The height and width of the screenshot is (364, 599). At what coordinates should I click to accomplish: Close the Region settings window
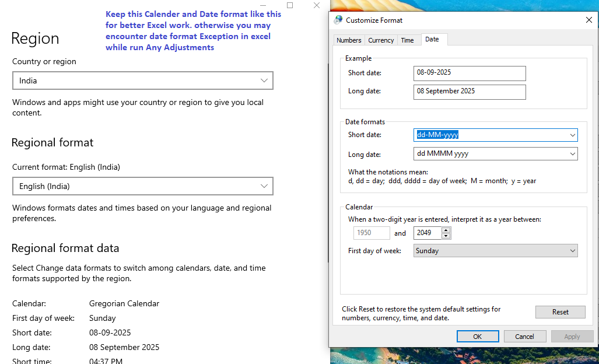point(317,5)
